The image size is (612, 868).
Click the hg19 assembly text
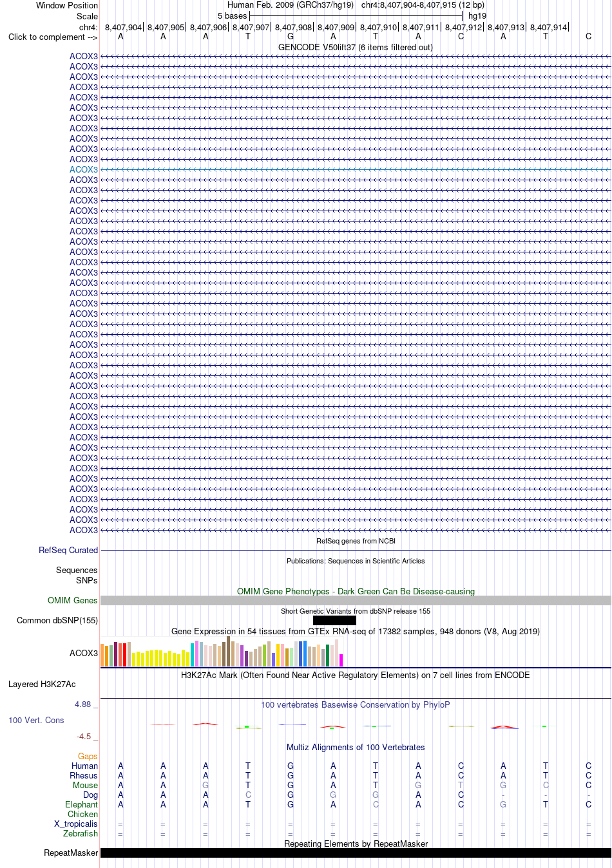(477, 15)
